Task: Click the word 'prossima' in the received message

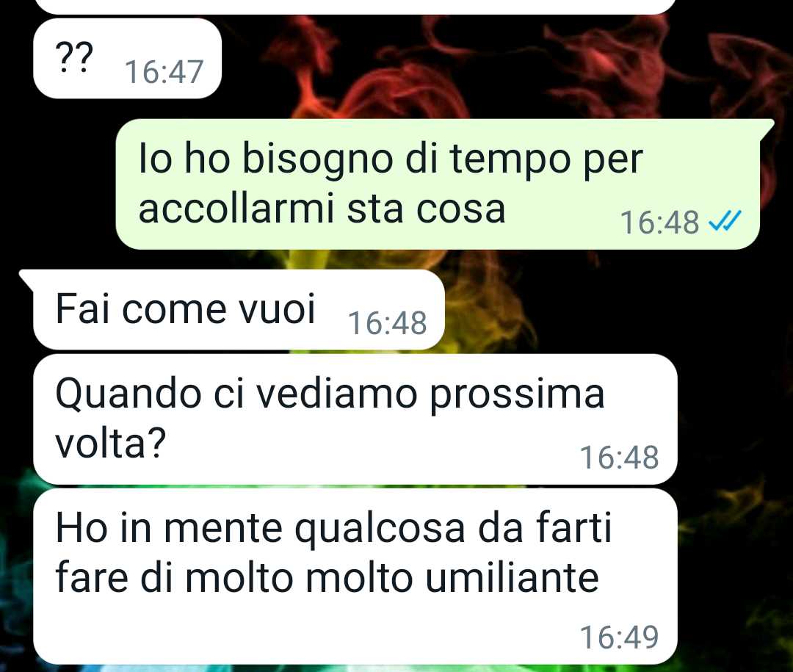Action: pyautogui.click(x=517, y=396)
